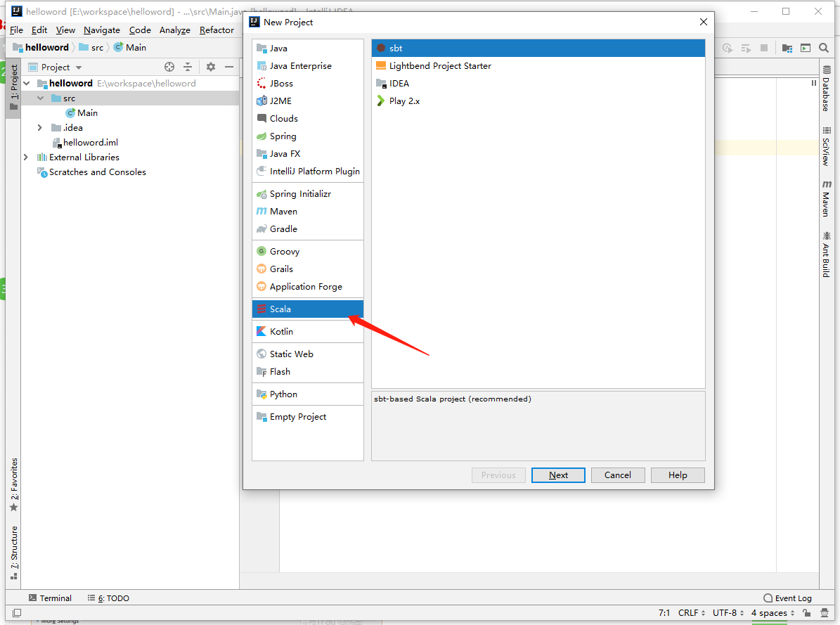
Task: Open TODO tool window
Action: coord(109,598)
